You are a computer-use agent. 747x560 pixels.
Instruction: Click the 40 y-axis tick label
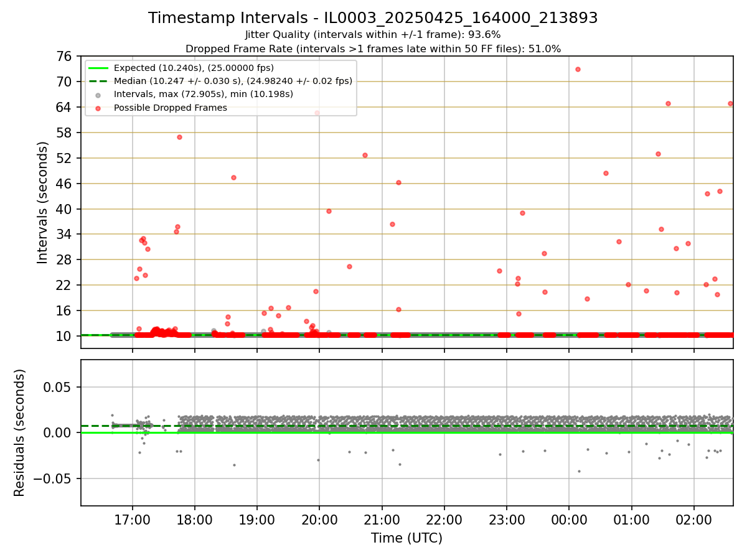65,209
